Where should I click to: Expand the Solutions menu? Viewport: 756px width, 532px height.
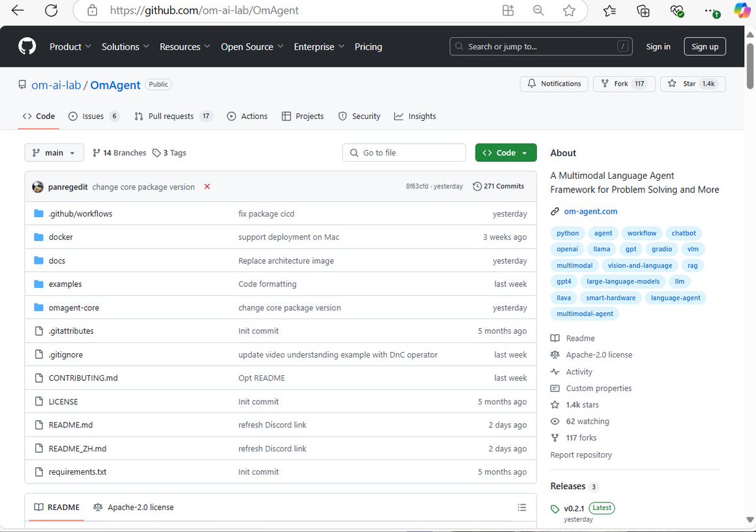(125, 47)
